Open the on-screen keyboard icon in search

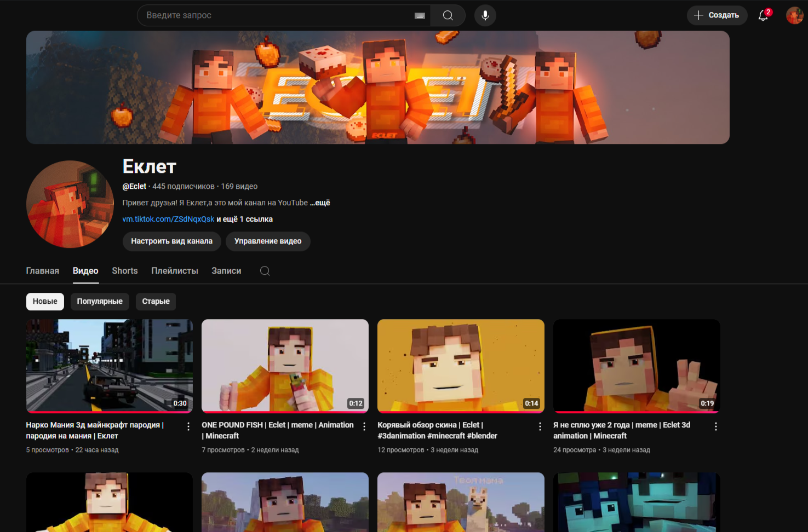pos(420,15)
